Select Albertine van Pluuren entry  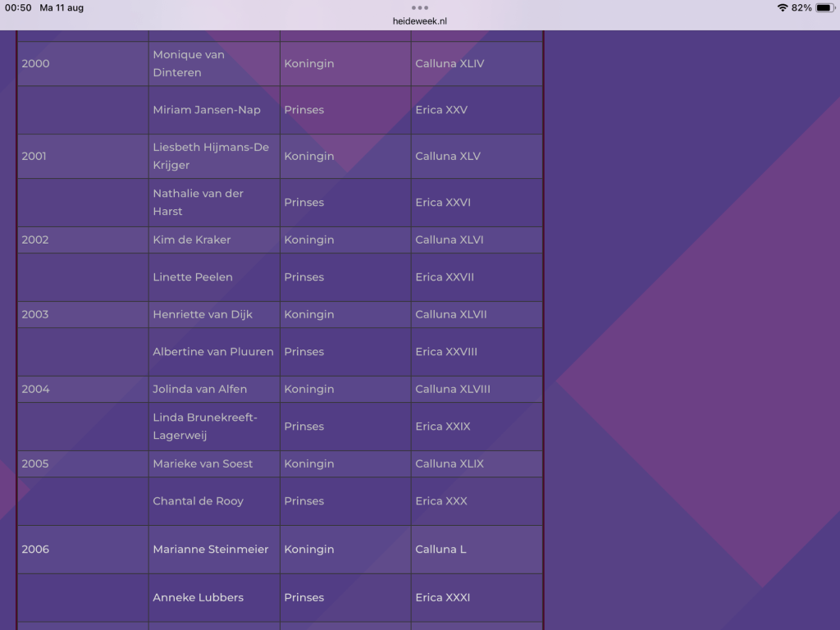[x=213, y=352]
